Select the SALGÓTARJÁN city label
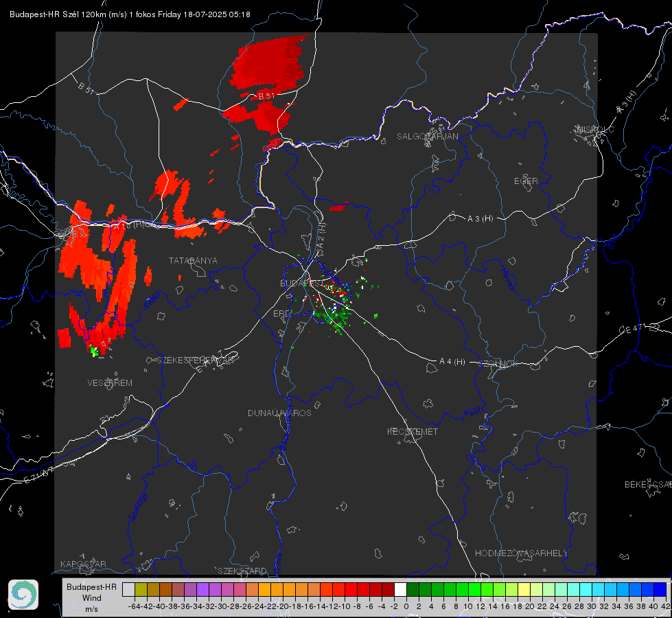672x618 pixels. click(427, 137)
